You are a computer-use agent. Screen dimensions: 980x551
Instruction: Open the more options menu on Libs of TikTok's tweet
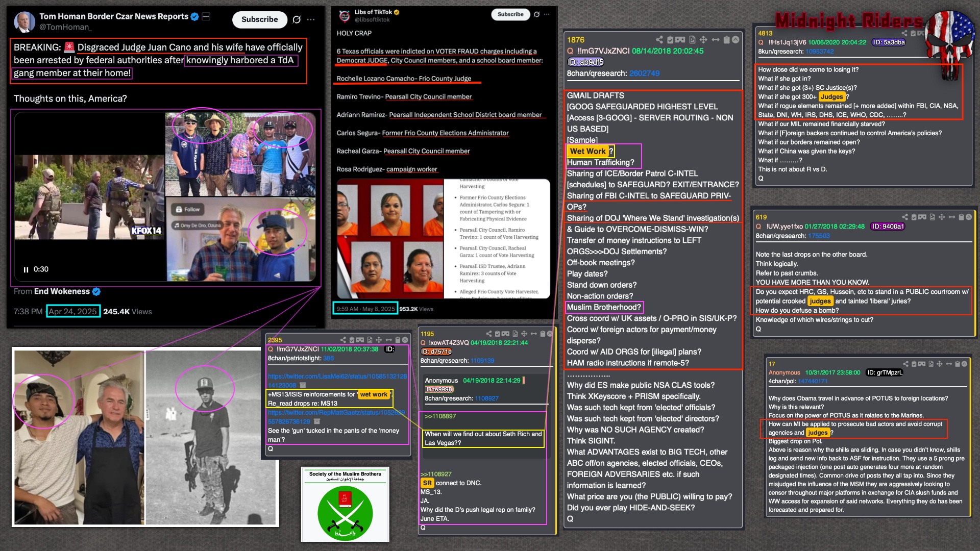click(547, 14)
